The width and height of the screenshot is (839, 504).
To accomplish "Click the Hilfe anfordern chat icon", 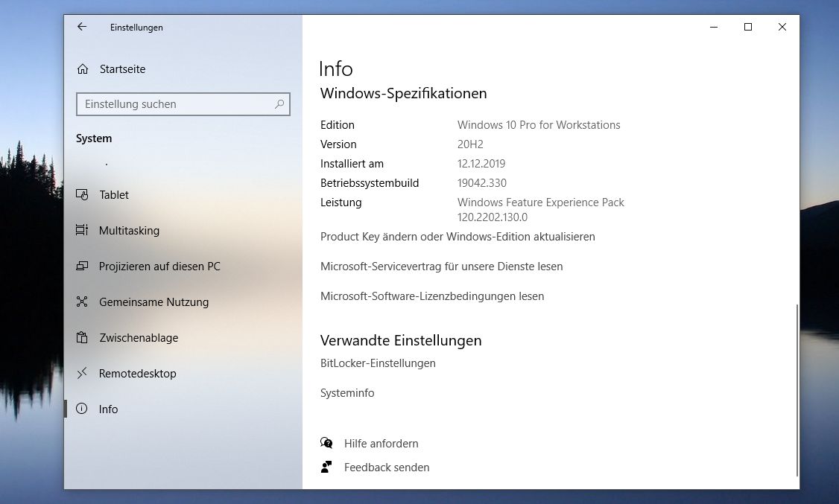I will tap(326, 443).
